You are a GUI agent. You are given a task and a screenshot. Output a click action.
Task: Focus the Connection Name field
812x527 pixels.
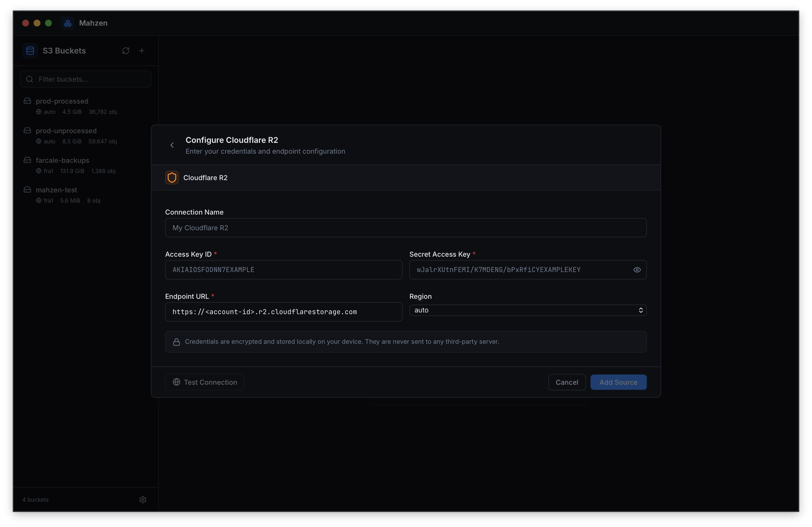pyautogui.click(x=405, y=228)
